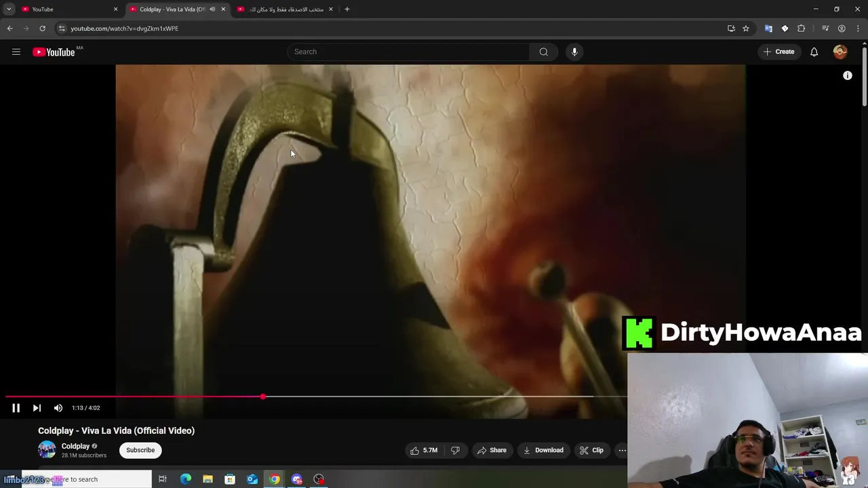
Task: Open a new browser tab
Action: click(x=347, y=9)
